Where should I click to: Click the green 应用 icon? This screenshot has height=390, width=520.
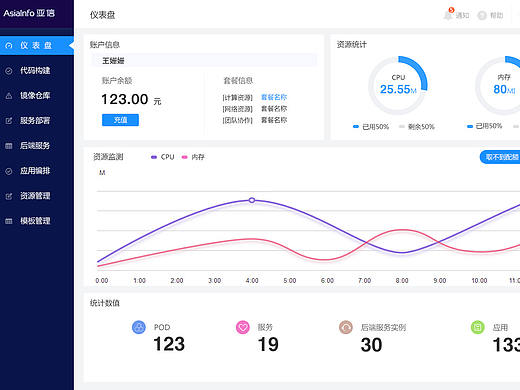click(477, 327)
